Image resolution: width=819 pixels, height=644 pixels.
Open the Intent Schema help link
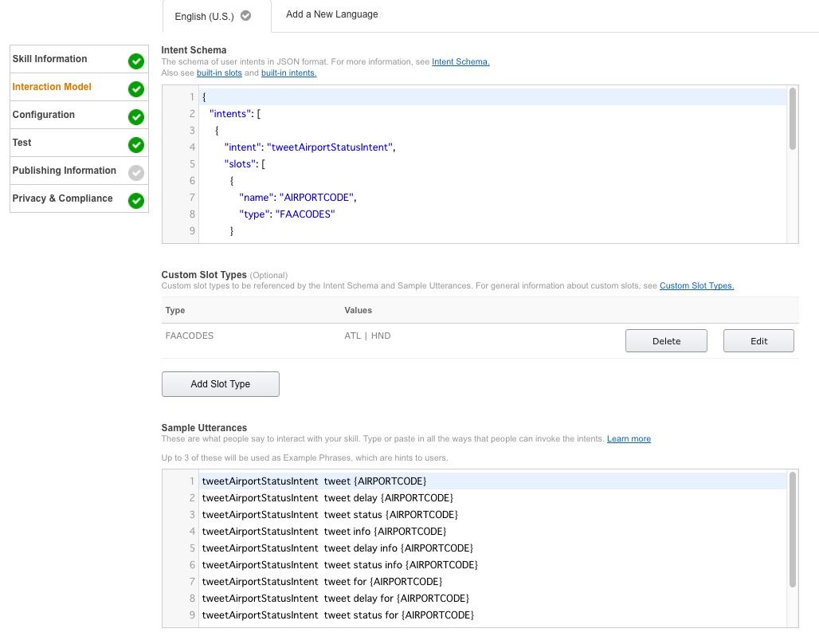pyautogui.click(x=460, y=61)
